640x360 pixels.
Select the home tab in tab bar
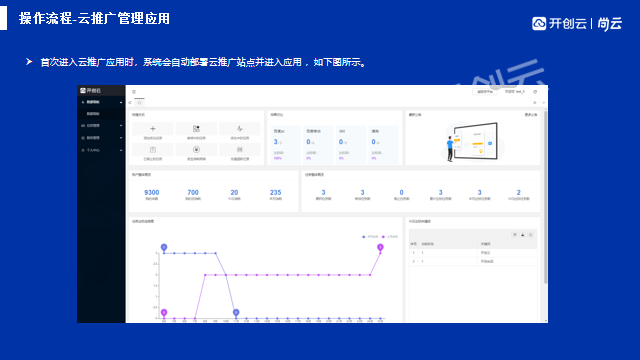pyautogui.click(x=140, y=102)
